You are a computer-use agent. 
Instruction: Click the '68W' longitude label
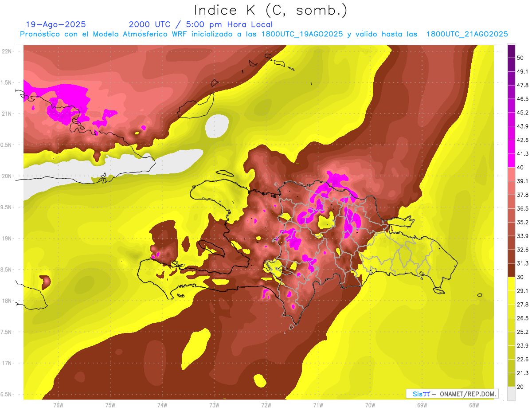pyautogui.click(x=474, y=405)
